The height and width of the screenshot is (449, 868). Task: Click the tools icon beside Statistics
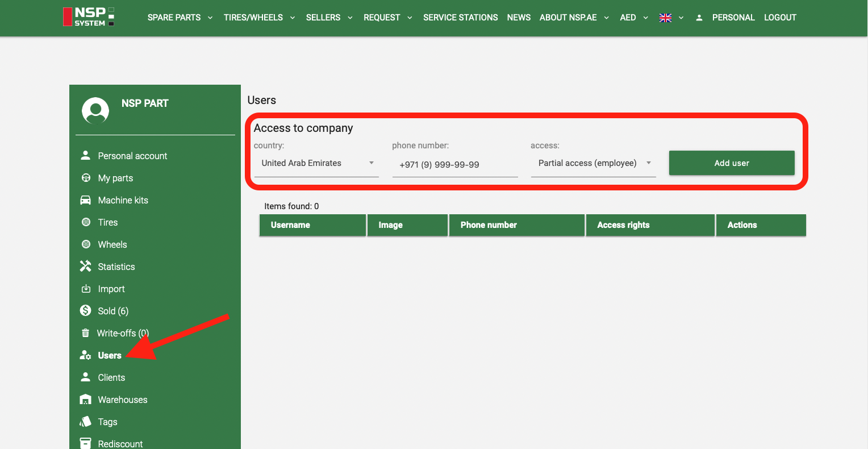click(86, 267)
